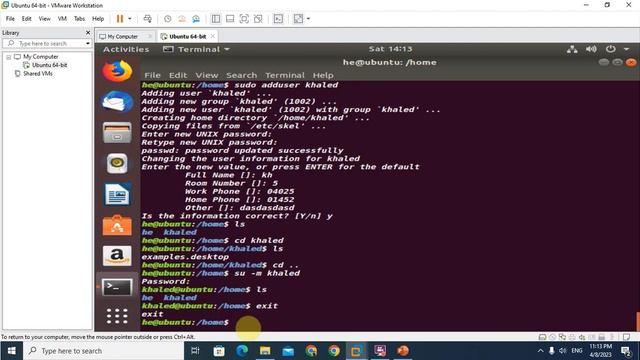Screen dimensions: 640x360
Task: Click the Windows taskbar speaker volume icon
Action: [x=563, y=351]
